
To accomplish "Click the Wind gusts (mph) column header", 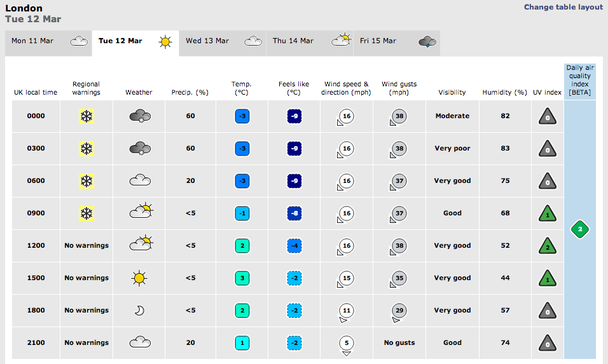I will [399, 88].
